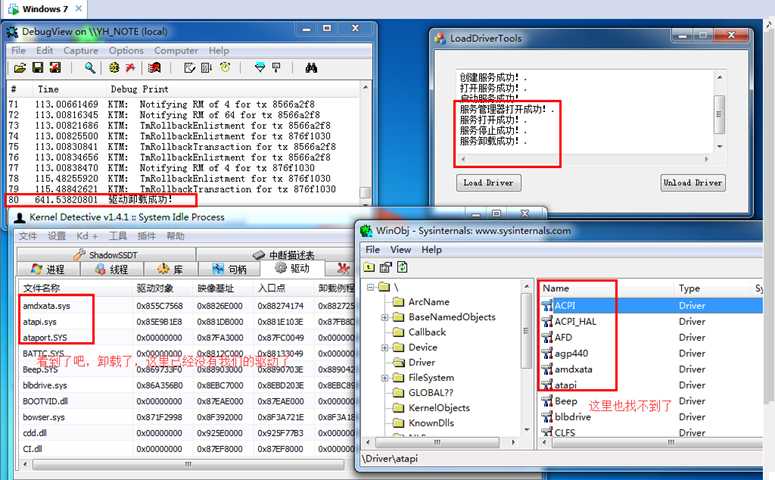Select the Driver folder in WinObj tree
Image resolution: width=775 pixels, height=480 pixels.
click(x=414, y=362)
